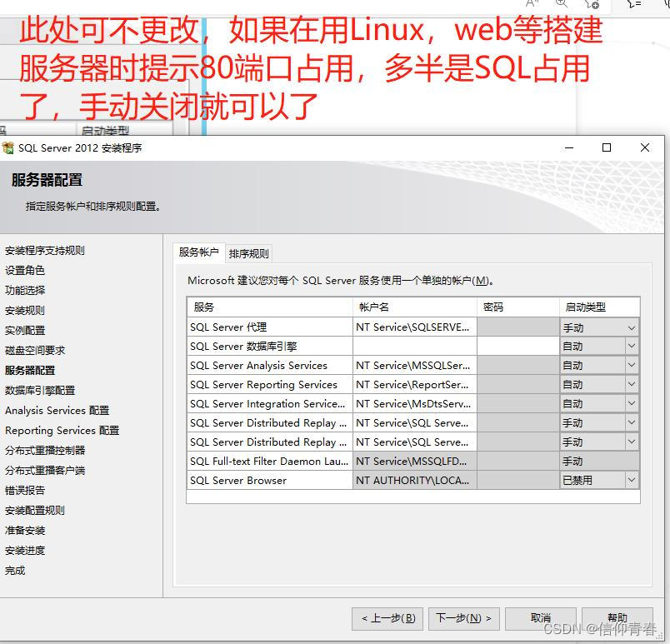
Task: Click the 取消 cancel button
Action: coord(541,618)
